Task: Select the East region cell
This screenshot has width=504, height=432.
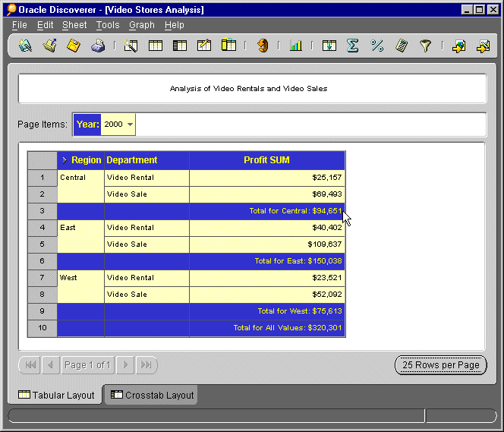Action: pos(80,236)
